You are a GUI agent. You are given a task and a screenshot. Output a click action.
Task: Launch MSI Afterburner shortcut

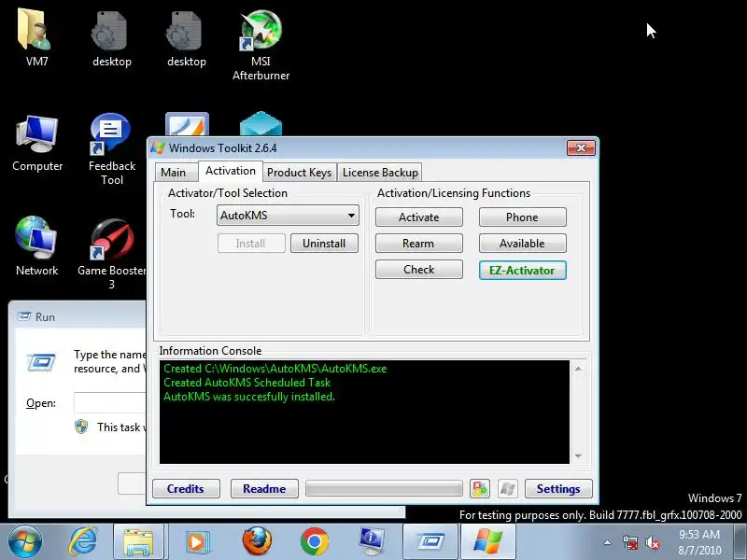pyautogui.click(x=261, y=44)
